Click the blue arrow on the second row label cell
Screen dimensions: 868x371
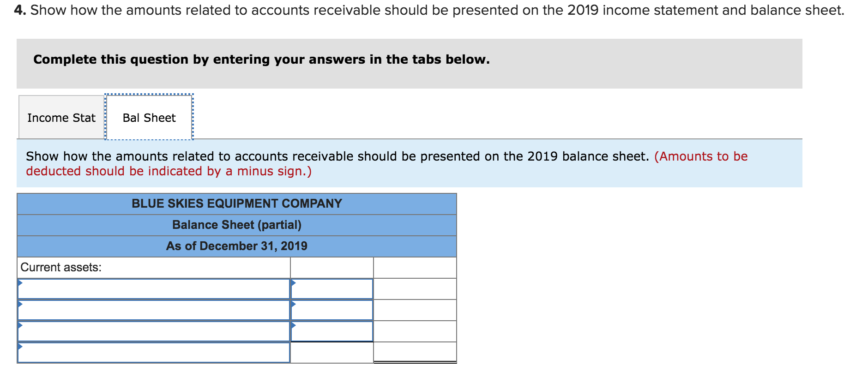tap(20, 305)
